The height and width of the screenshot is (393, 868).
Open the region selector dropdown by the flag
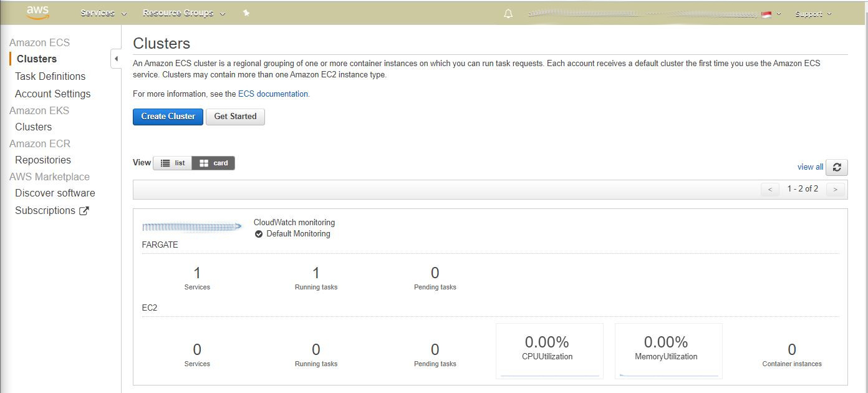coord(771,14)
